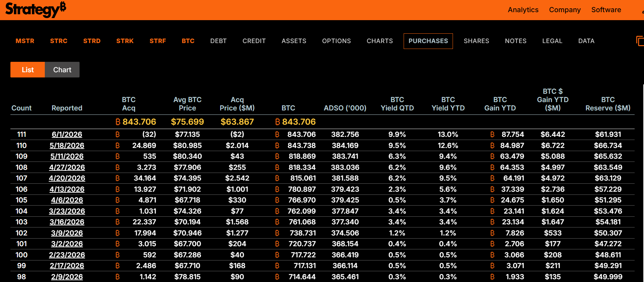The image size is (644, 282).
Task: Open the DEBT tab
Action: [218, 41]
